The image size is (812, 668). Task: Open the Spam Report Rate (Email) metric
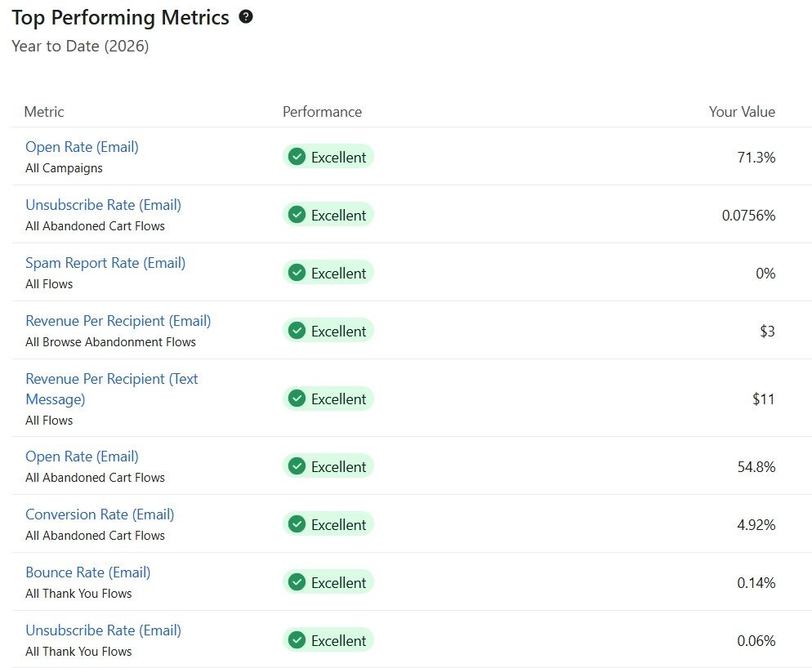coord(105,263)
